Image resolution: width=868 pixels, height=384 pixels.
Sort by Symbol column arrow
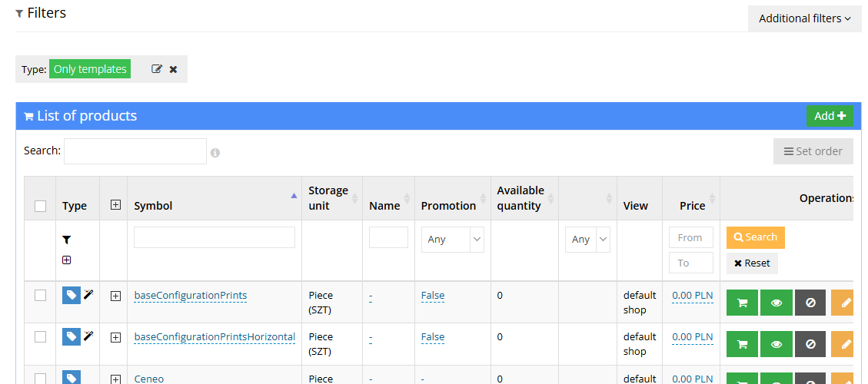click(x=294, y=195)
